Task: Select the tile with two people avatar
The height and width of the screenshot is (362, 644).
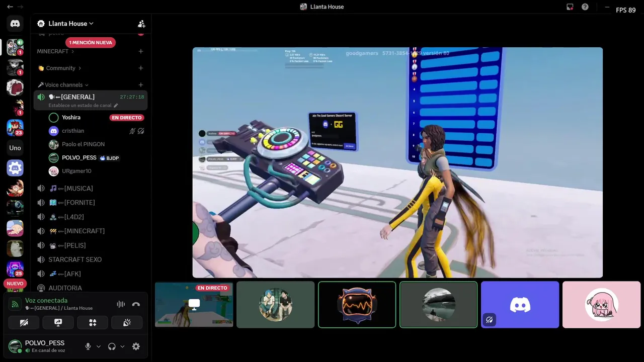Action: pyautogui.click(x=275, y=305)
